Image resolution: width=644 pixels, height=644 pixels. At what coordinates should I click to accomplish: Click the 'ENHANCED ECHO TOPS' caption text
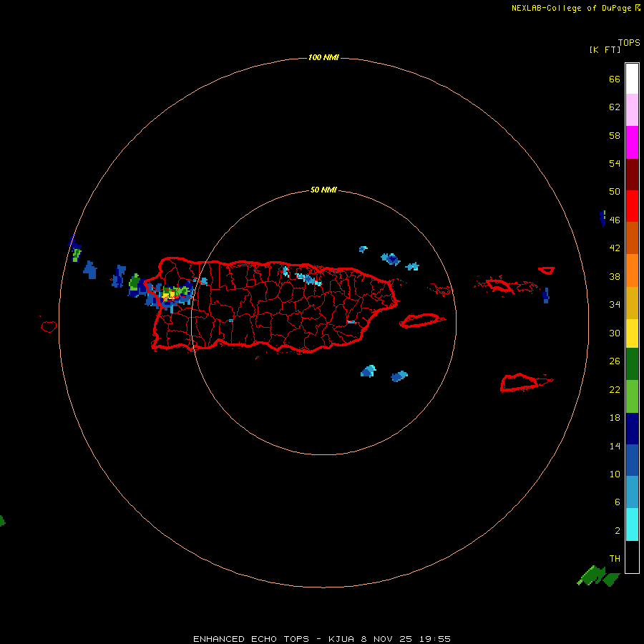(x=251, y=639)
